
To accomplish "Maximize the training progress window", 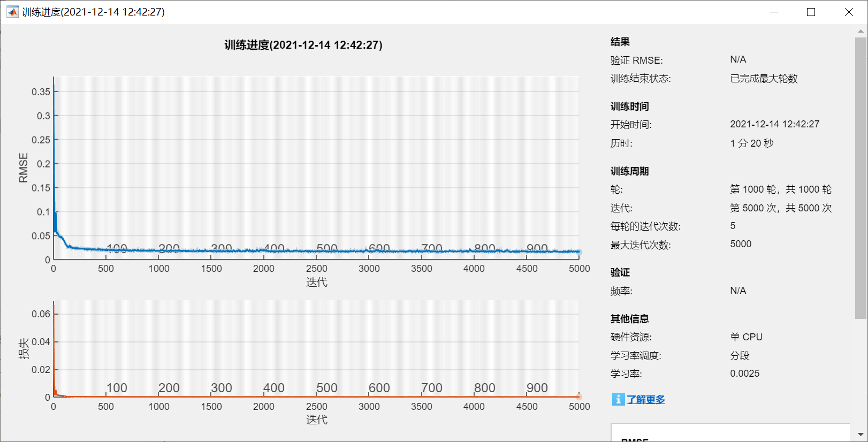I will (x=811, y=12).
